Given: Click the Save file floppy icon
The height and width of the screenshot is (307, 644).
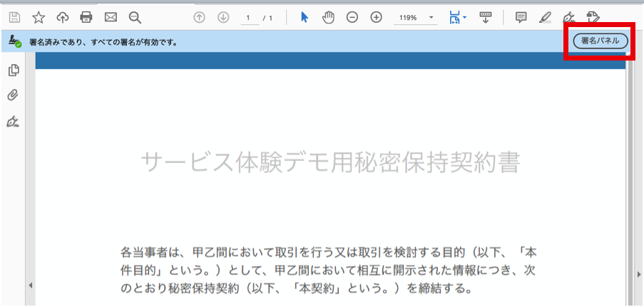Looking at the screenshot, I should pos(15,18).
